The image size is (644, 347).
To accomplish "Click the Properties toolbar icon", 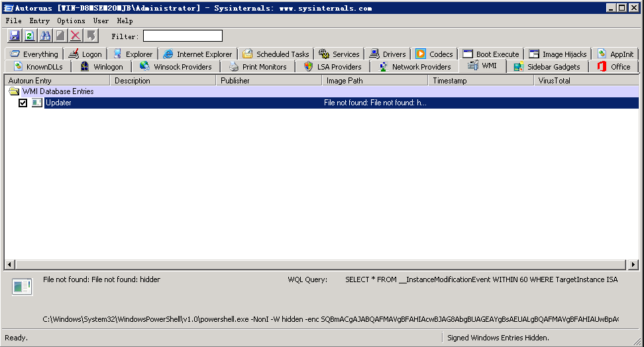I will 60,36.
